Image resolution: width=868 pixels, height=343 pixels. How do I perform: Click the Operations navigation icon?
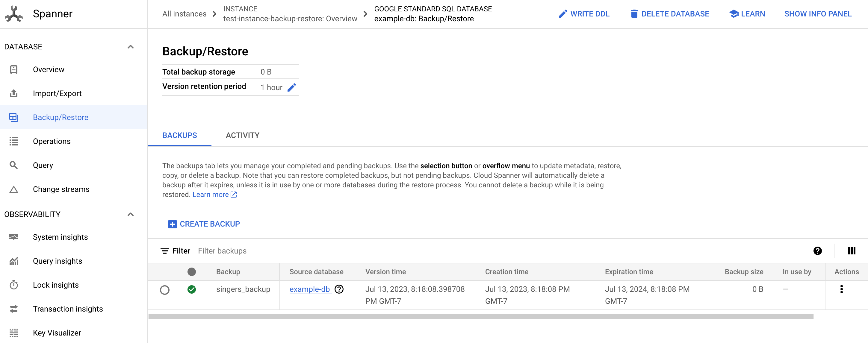click(13, 140)
